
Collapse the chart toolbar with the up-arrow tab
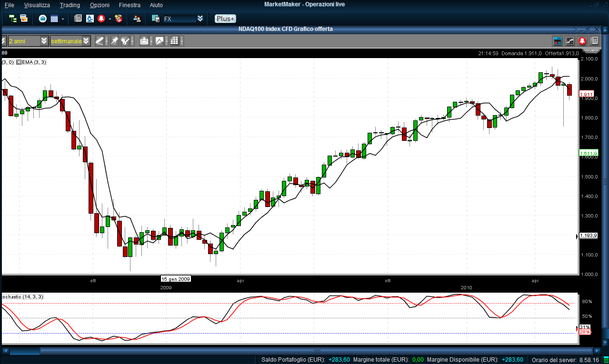pyautogui.click(x=592, y=50)
